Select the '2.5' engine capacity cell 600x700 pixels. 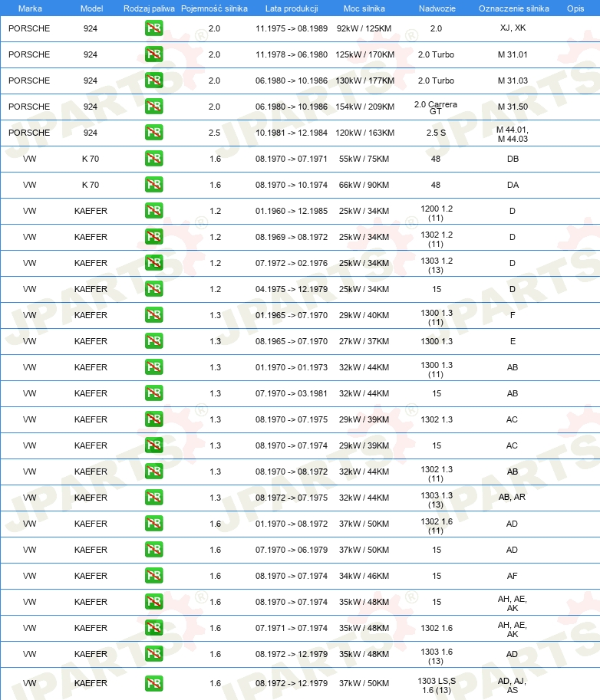[214, 133]
